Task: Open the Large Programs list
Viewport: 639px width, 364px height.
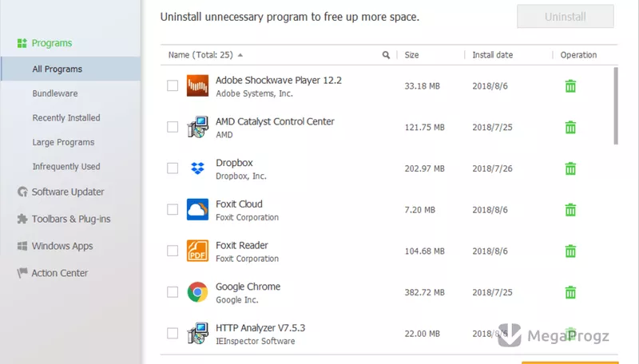Action: coord(63,142)
